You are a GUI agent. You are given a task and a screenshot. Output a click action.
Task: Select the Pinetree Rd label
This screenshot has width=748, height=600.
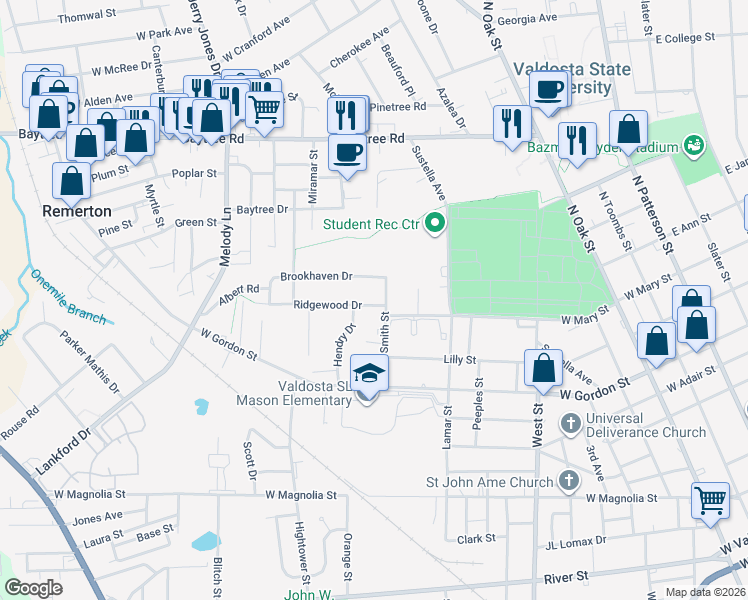click(398, 107)
